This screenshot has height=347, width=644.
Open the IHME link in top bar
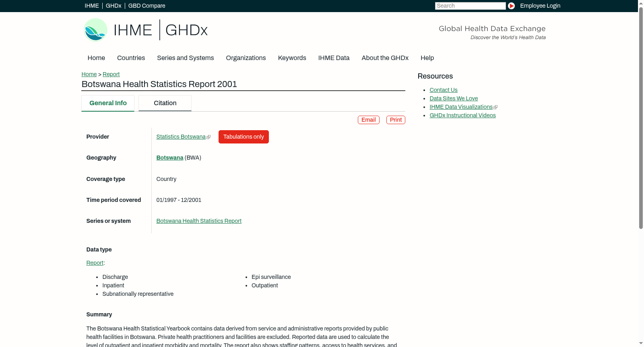[x=92, y=6]
